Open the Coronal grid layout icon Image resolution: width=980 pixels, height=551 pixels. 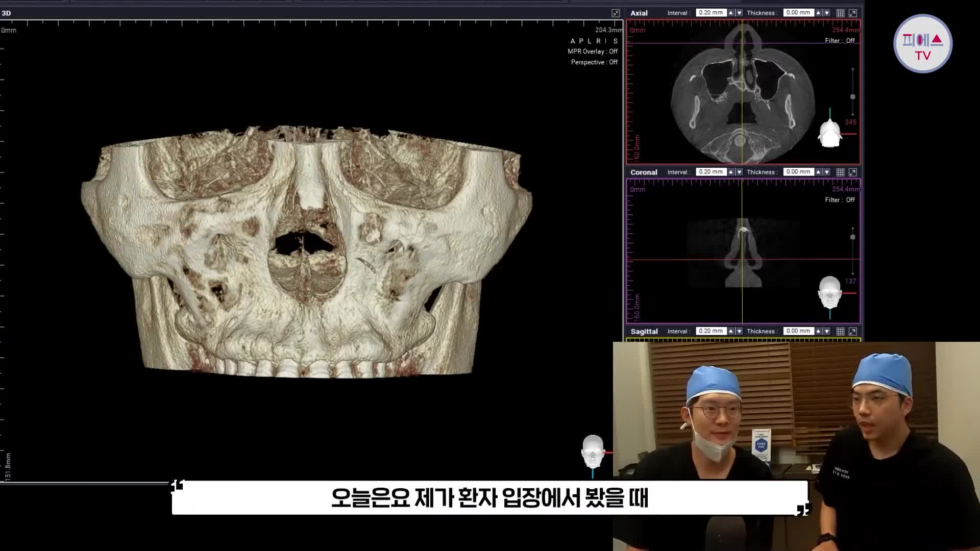840,172
